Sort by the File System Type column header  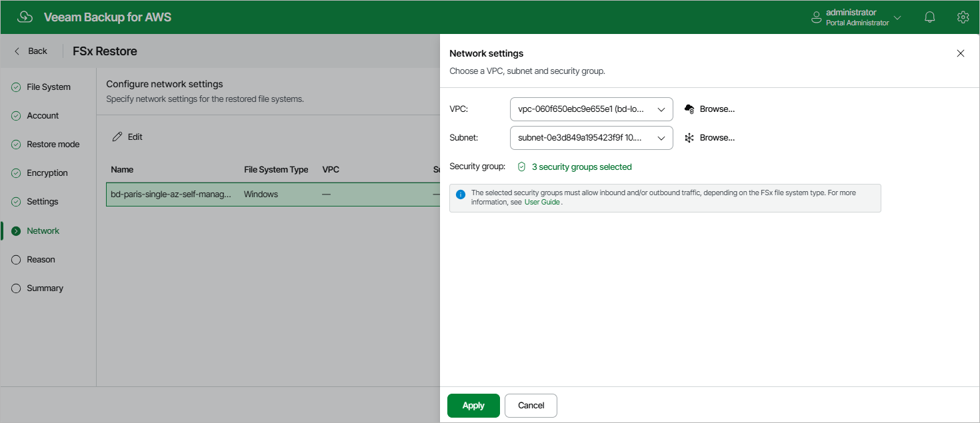click(276, 170)
